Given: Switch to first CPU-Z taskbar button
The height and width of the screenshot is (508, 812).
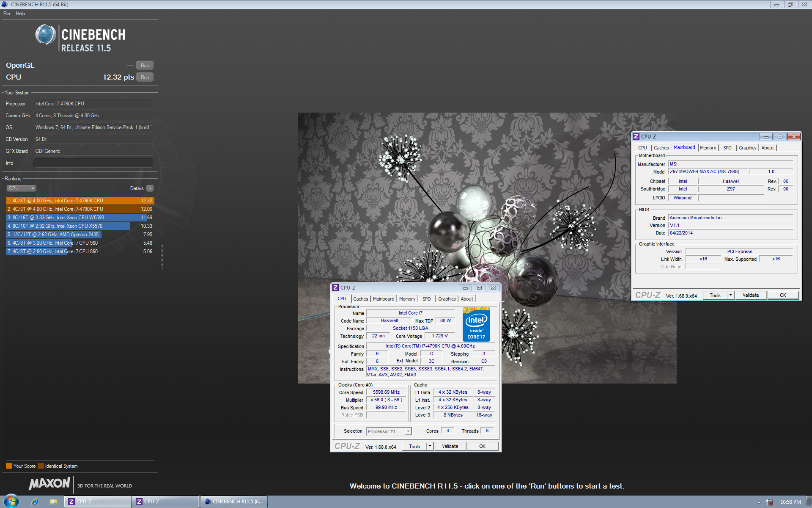Looking at the screenshot, I should (x=98, y=502).
